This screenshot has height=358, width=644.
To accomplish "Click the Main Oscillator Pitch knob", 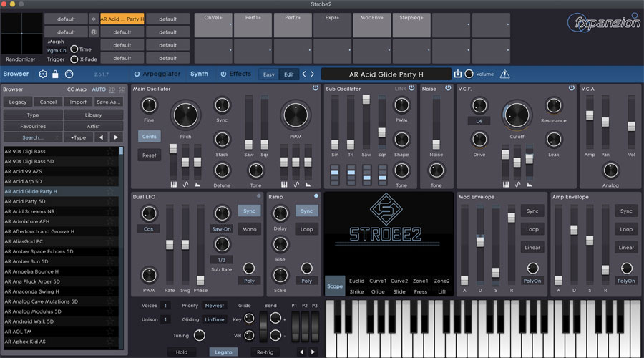I will coord(185,115).
